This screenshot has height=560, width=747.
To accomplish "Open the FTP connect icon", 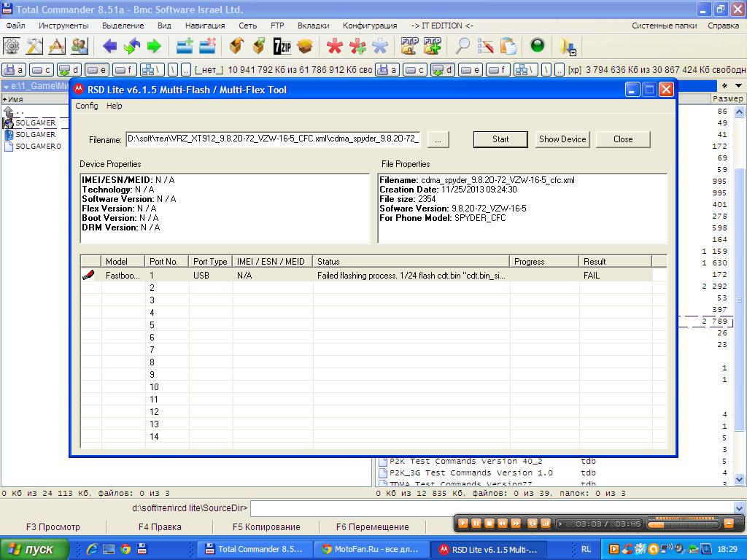I will pyautogui.click(x=409, y=46).
